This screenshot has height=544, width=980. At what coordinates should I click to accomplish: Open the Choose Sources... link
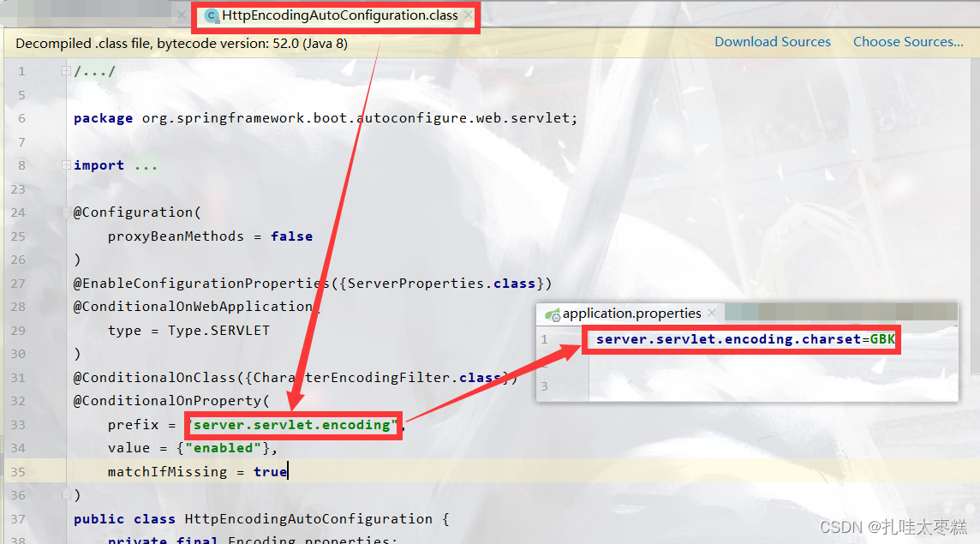(908, 42)
